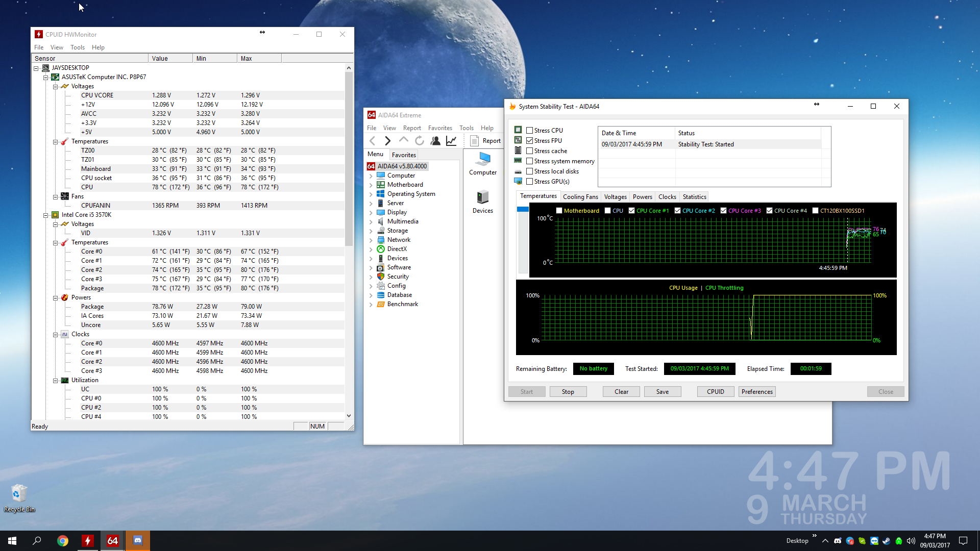Click the HWMonitor scroll down arrow
Screen dimensions: 980x551
pyautogui.click(x=349, y=416)
